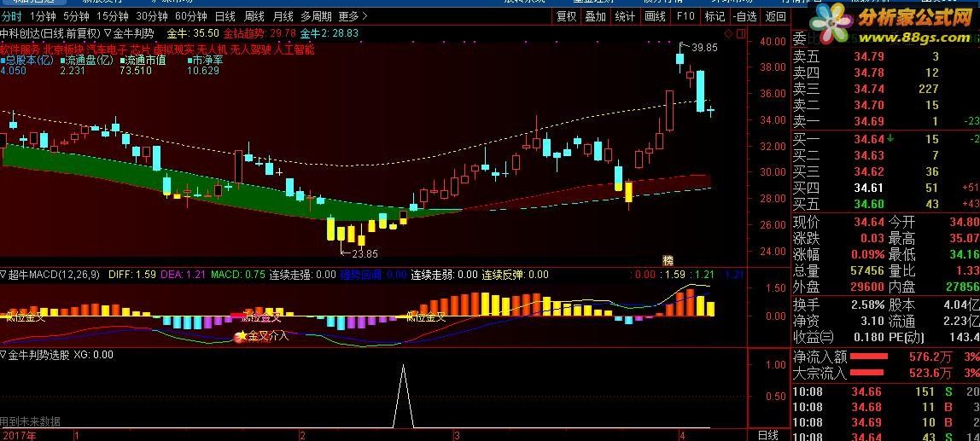Open the 软件服务 sector link
980x441 pixels.
click(x=20, y=48)
